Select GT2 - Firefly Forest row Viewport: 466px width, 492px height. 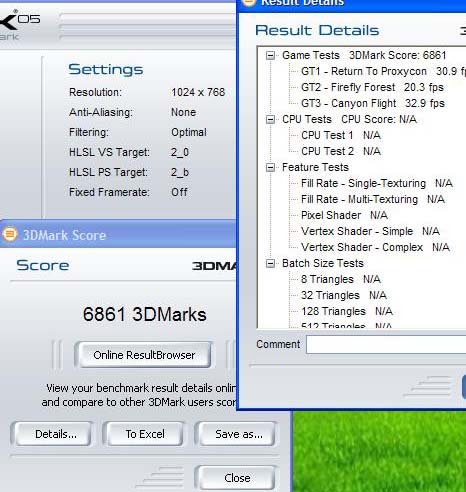coord(372,87)
